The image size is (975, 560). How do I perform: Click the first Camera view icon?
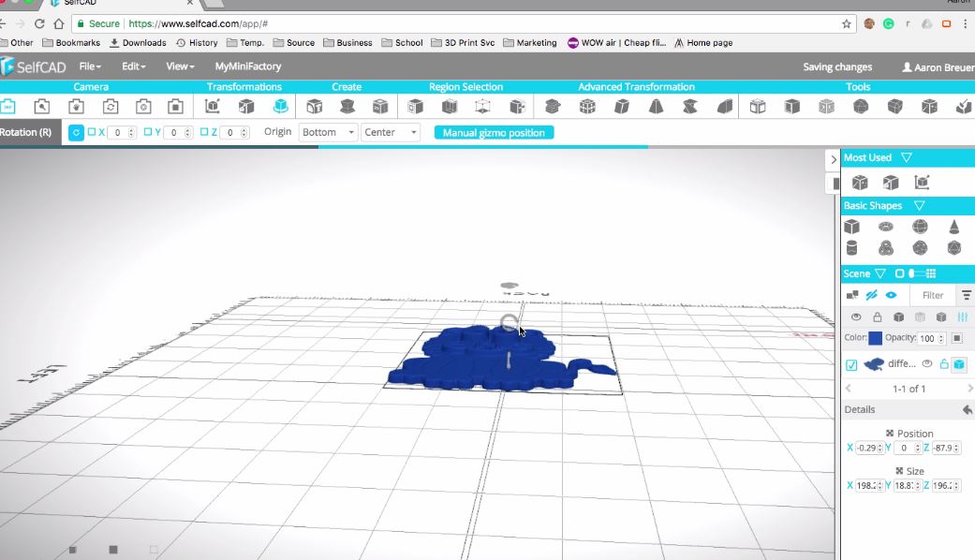(x=8, y=106)
